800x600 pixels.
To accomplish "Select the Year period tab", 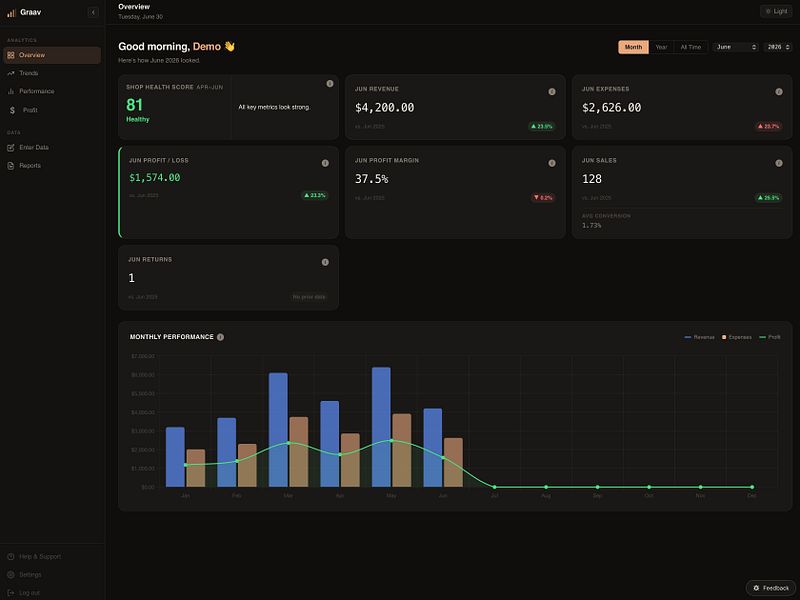I will coord(661,47).
